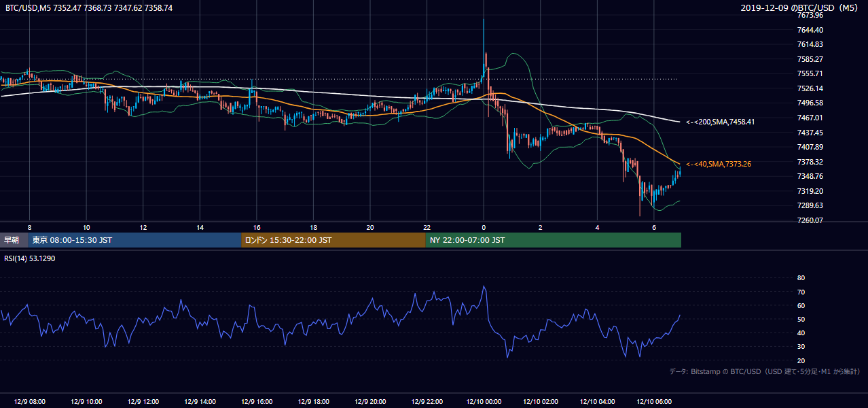
Task: Click the RSI(14) 53.1290 indicator label
Action: click(30, 258)
